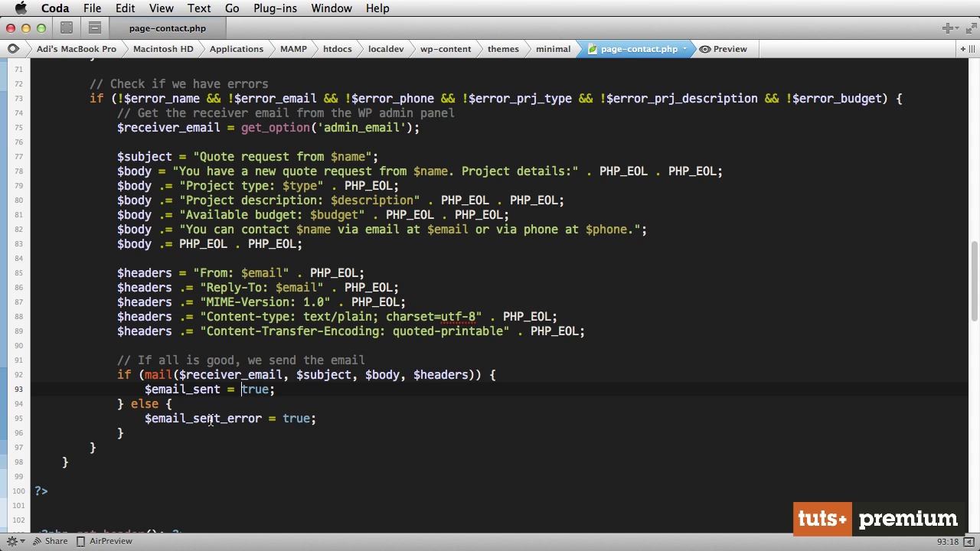Open the Window menu

pyautogui.click(x=332, y=8)
